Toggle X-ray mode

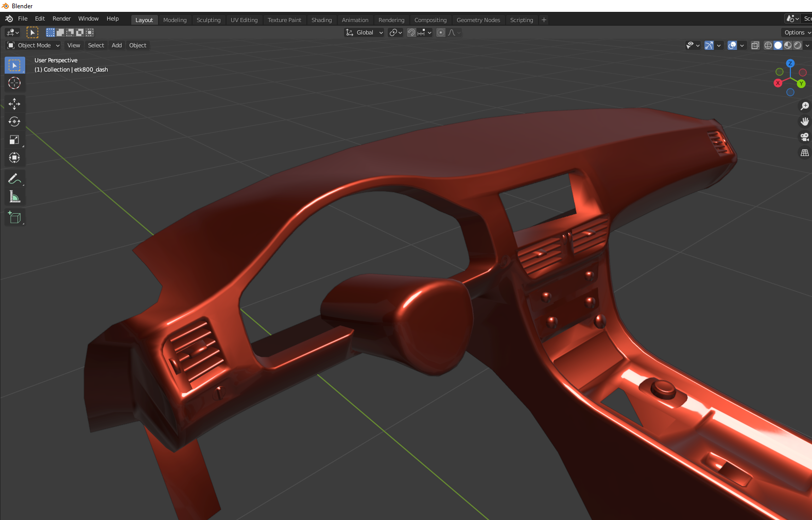[x=755, y=45]
